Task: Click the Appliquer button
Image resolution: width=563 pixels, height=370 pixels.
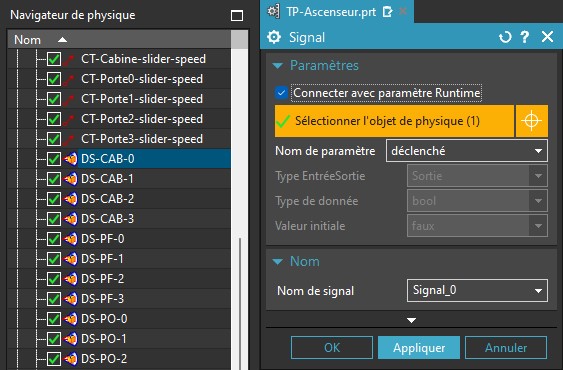Action: click(419, 348)
